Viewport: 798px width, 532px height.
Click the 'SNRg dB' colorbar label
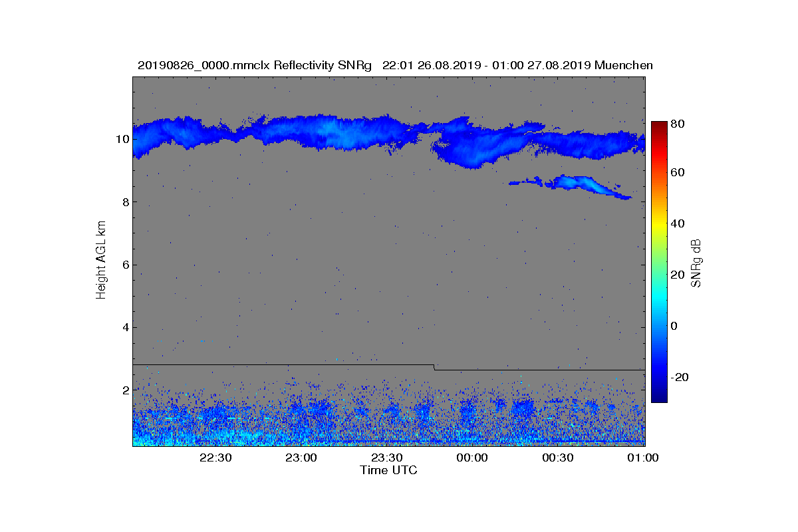(x=696, y=263)
